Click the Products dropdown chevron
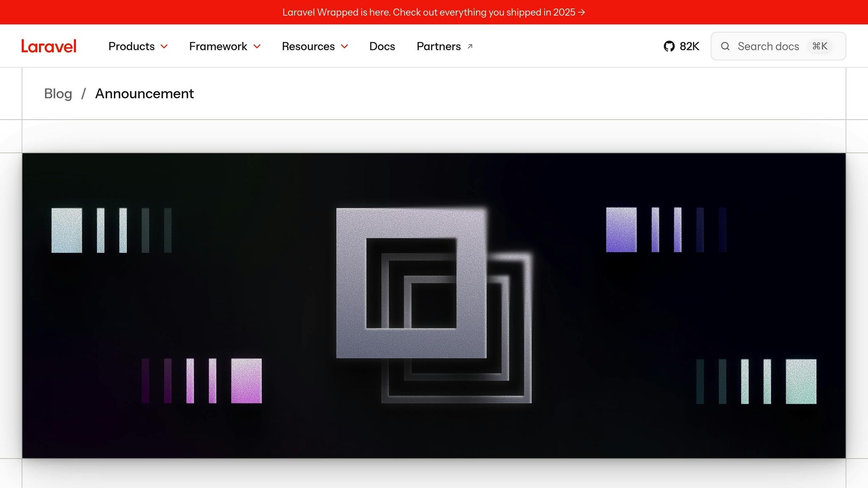This screenshot has width=868, height=488. tap(164, 47)
